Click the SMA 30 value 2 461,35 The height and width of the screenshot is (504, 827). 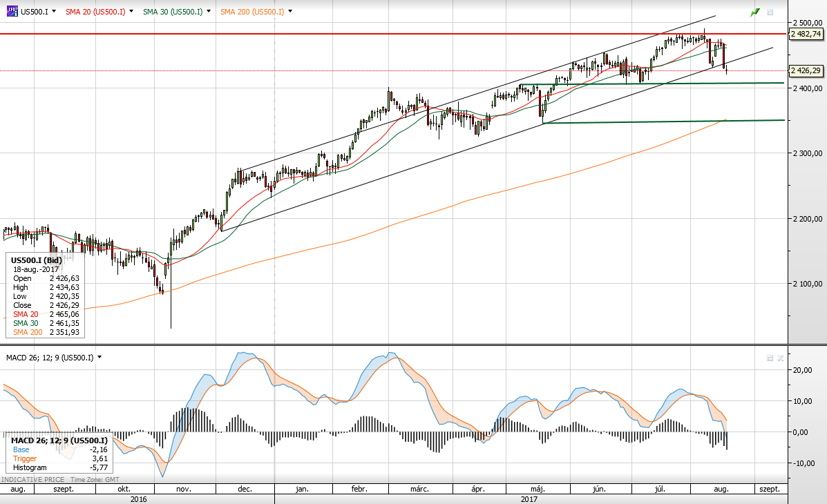coord(64,323)
